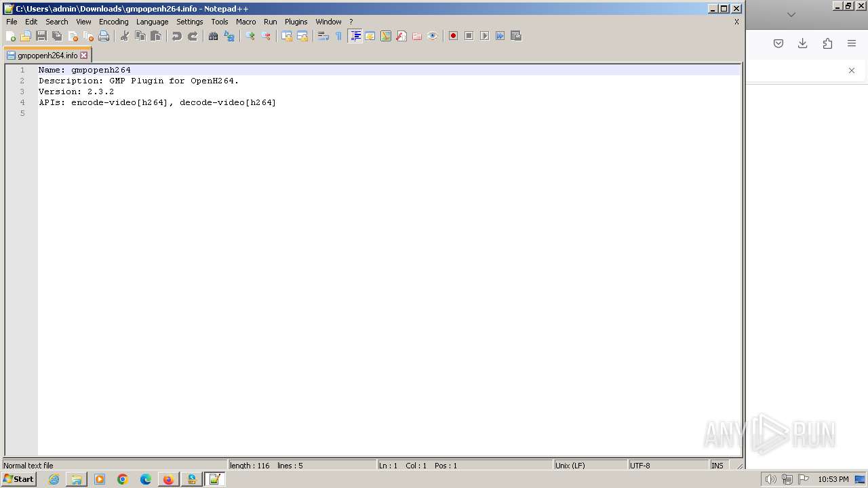Start macro recording with red button
Image resolution: width=868 pixels, height=488 pixels.
pos(453,36)
